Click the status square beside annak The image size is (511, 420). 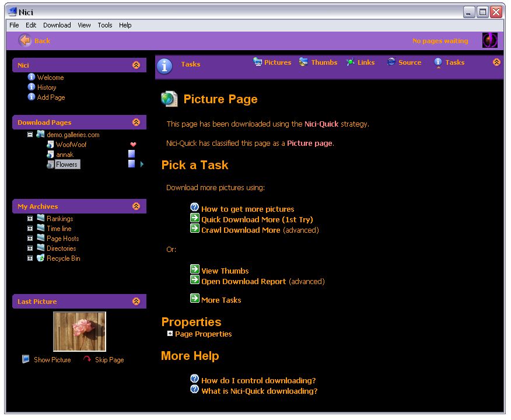[x=132, y=154]
